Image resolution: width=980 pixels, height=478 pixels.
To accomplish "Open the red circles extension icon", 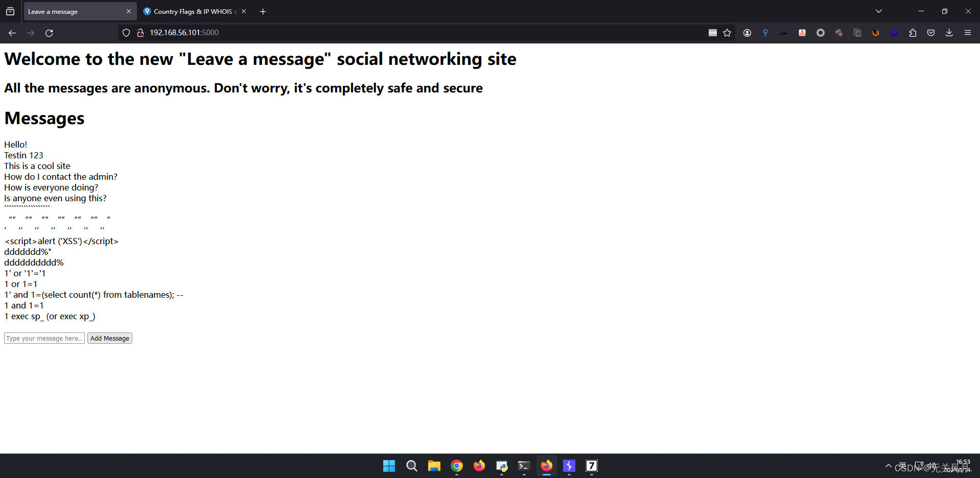I will pos(839,33).
